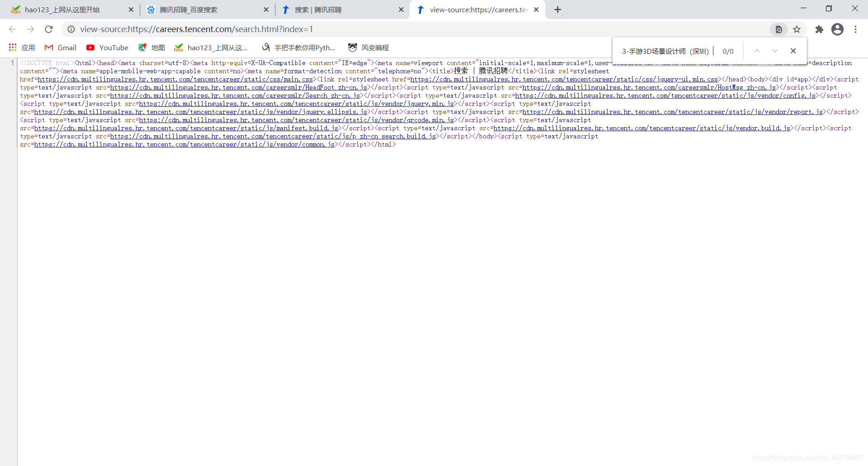Switch to hao123_上网从这里开始 tab
The width and height of the screenshot is (868, 466).
[72, 10]
